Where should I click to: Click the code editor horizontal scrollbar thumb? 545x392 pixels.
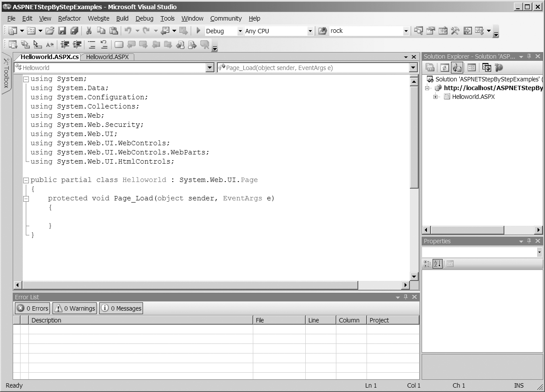point(190,285)
